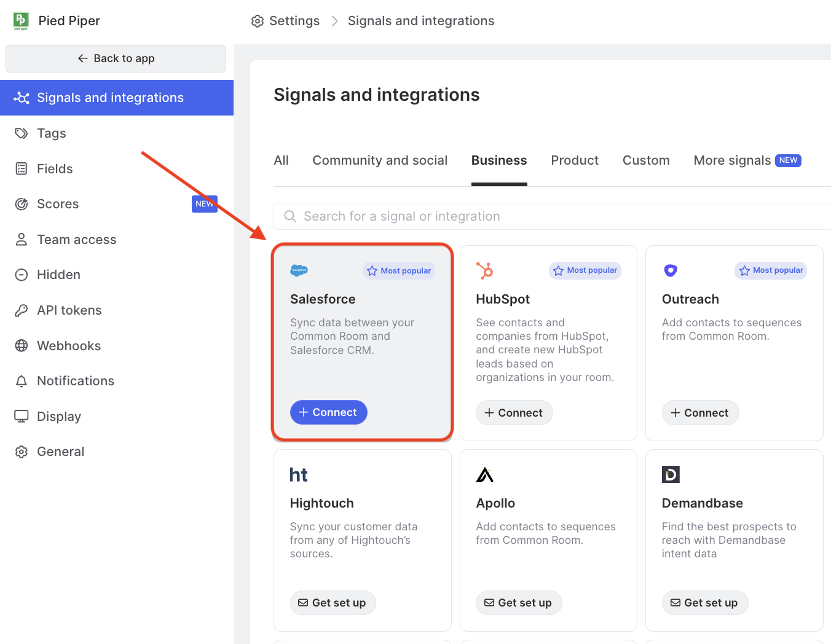This screenshot has height=644, width=831.
Task: Go back to app
Action: [x=116, y=58]
